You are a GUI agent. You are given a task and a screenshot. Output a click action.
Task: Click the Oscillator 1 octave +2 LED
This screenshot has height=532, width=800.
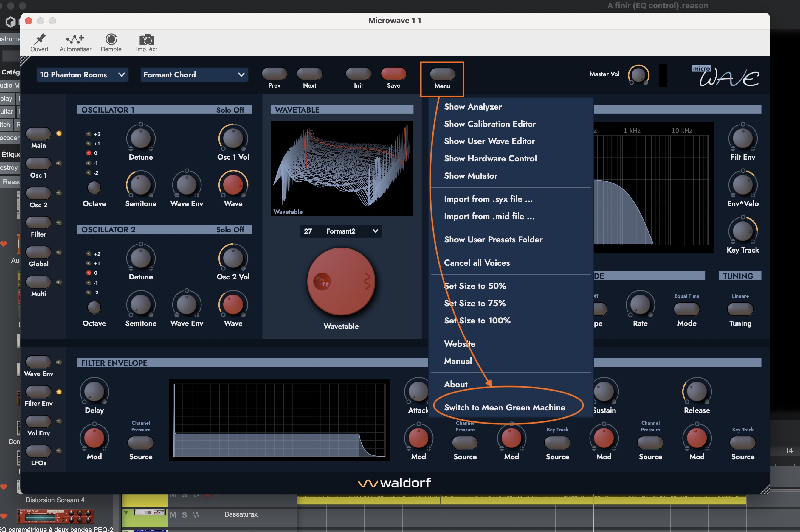tap(89, 134)
